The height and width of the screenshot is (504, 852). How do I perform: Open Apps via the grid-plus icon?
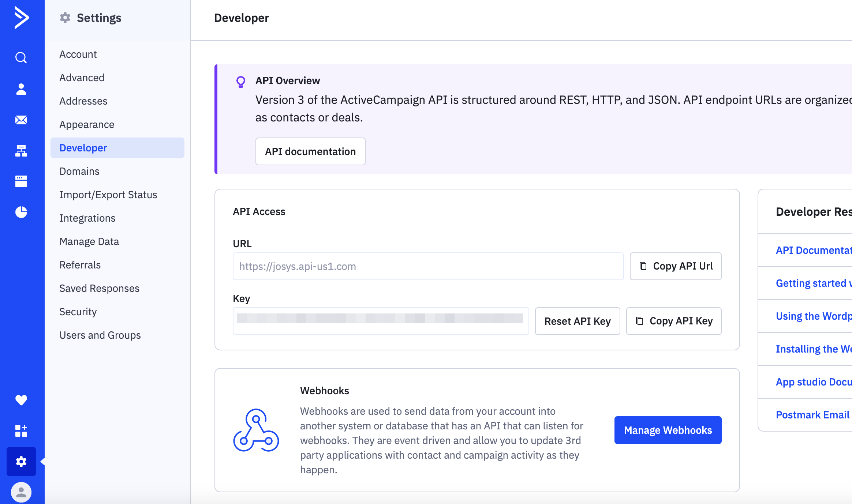click(21, 431)
